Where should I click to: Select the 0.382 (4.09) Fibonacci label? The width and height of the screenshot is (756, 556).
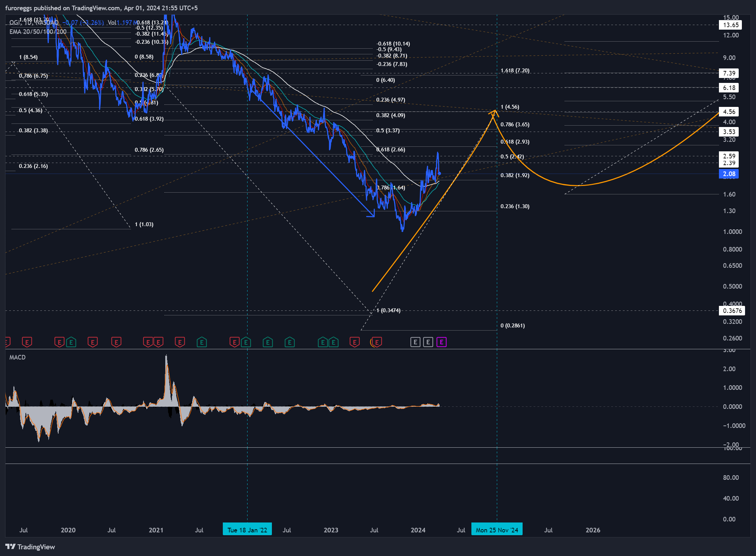(391, 115)
